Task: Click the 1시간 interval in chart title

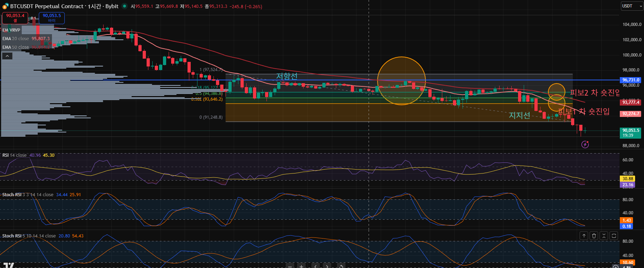Action: click(x=94, y=6)
